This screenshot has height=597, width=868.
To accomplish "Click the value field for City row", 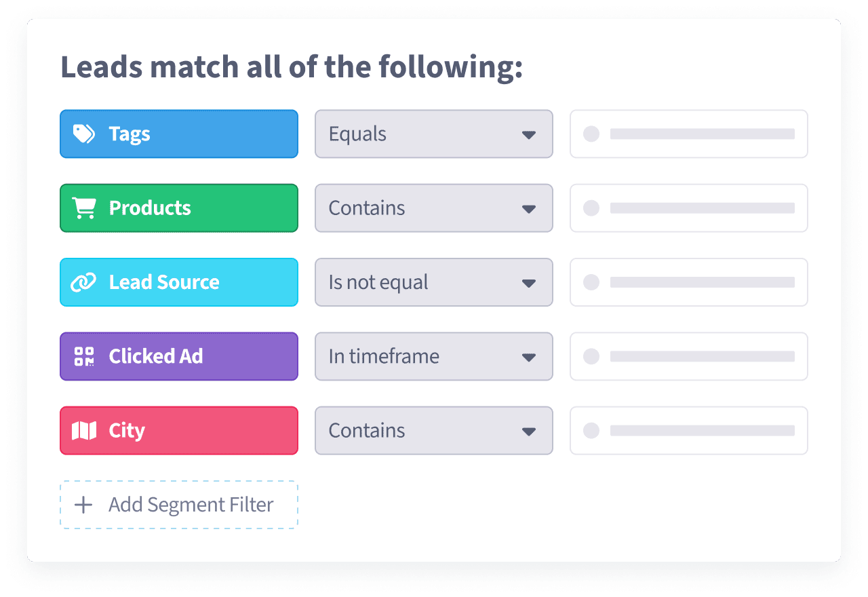I will pos(688,430).
